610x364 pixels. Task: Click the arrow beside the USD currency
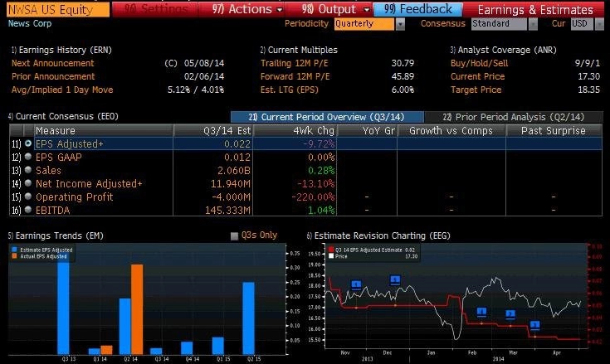pyautogui.click(x=598, y=24)
